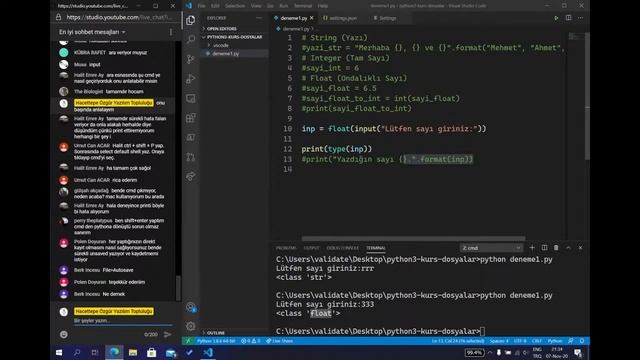Send the chat message arrow

click(x=167, y=334)
